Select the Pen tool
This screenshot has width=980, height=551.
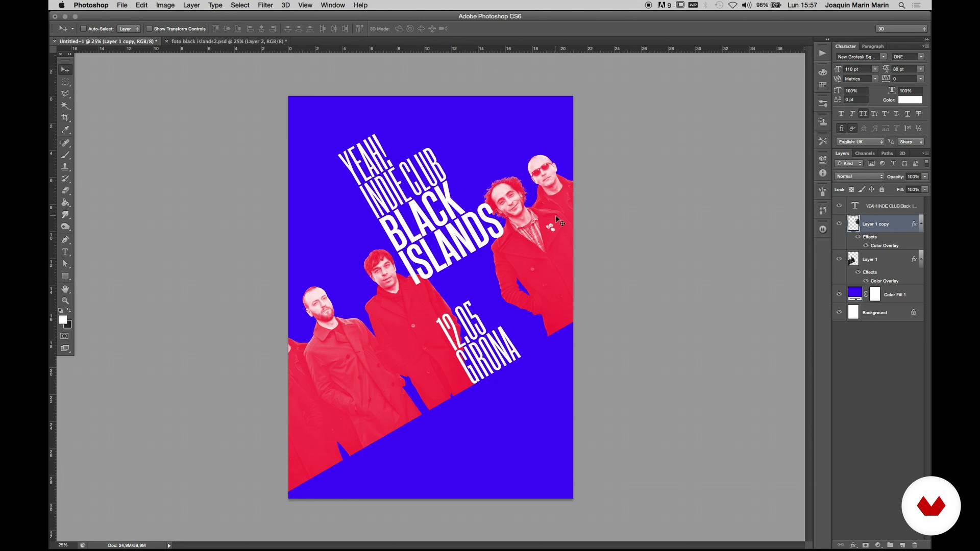(x=65, y=240)
